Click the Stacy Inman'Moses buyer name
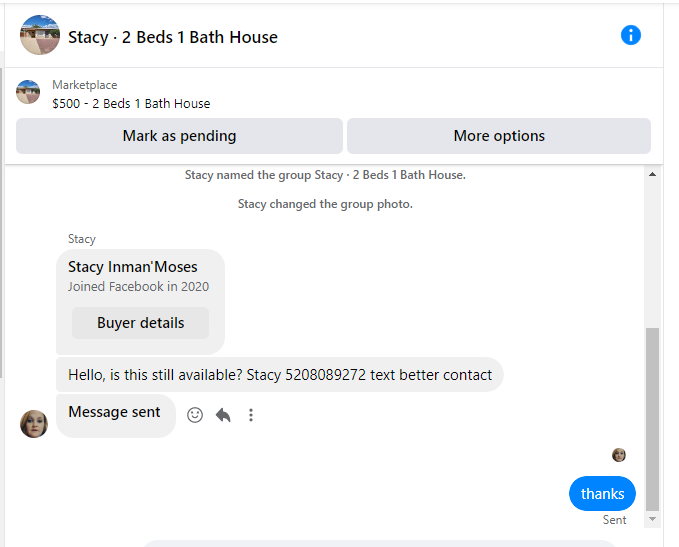The image size is (679, 547). point(133,267)
